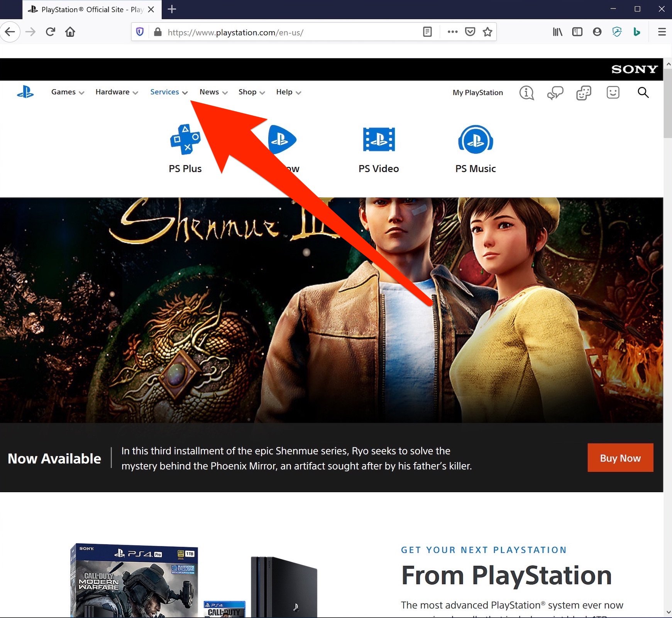
Task: Click the Shenmue III hero banner image
Action: [x=331, y=310]
